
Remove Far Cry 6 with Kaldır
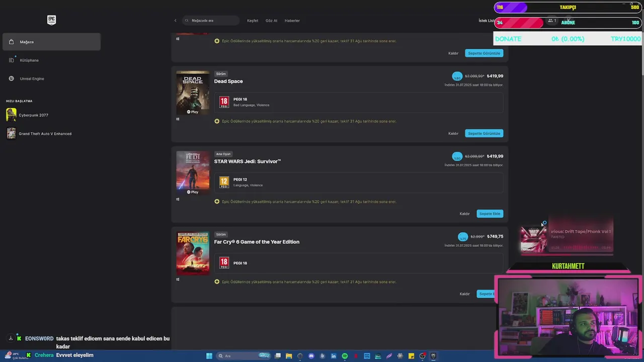pyautogui.click(x=464, y=294)
